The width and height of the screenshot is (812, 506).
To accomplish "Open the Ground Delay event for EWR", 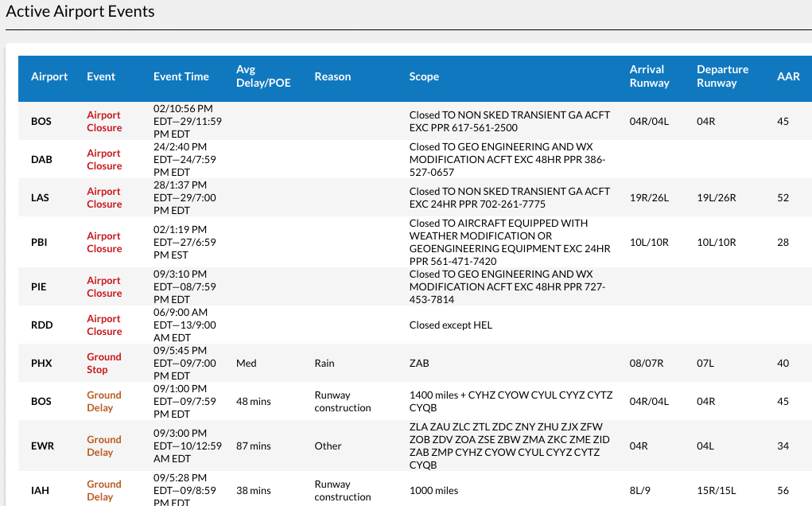I will 103,446.
